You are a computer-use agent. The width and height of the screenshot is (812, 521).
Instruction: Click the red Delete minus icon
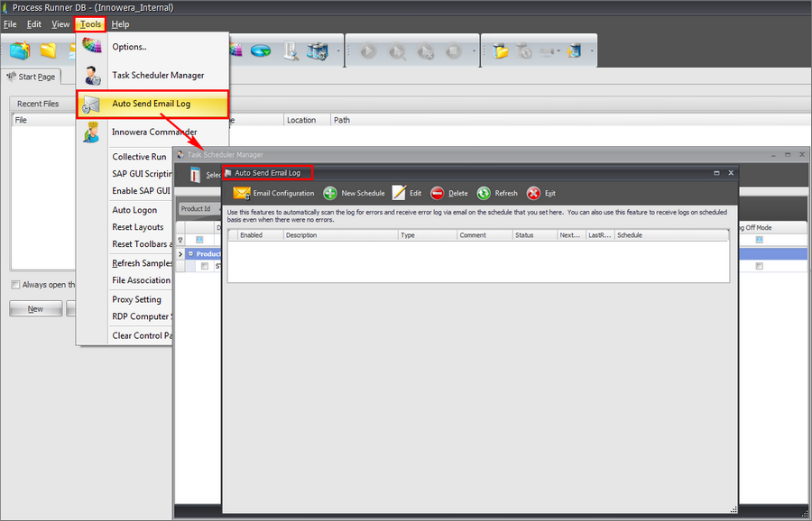pos(437,193)
